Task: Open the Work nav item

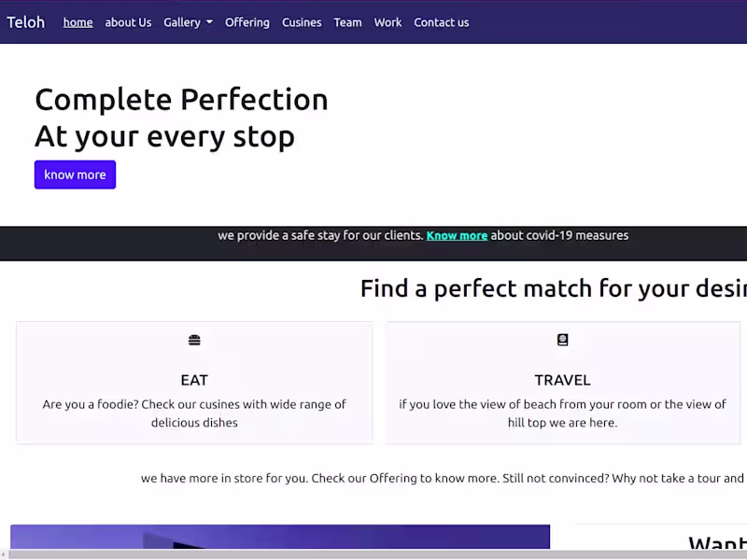Action: (388, 22)
